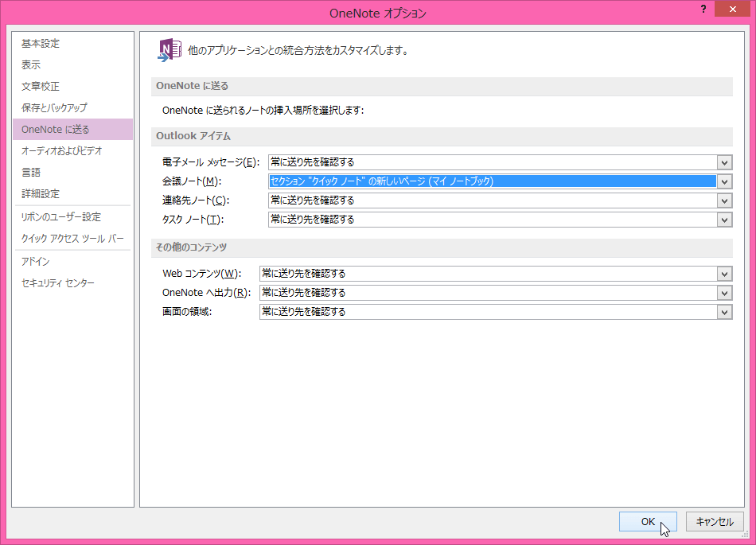Confirm settings with the OK button
This screenshot has width=756, height=545.
tap(648, 521)
